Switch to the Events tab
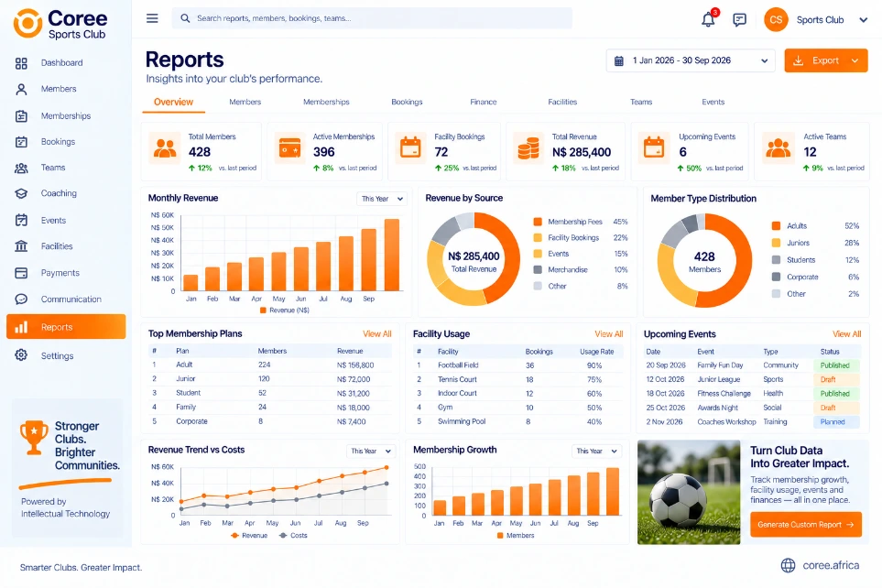The width and height of the screenshot is (882, 588). click(713, 102)
